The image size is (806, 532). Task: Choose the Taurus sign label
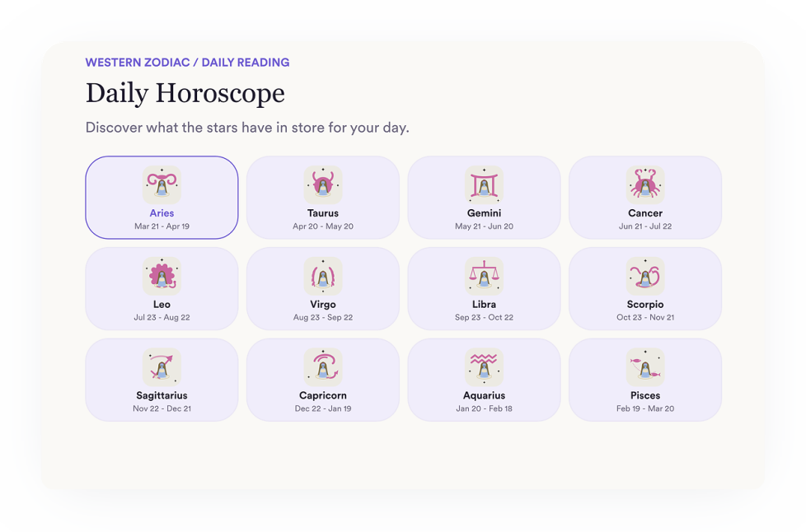[x=323, y=213]
